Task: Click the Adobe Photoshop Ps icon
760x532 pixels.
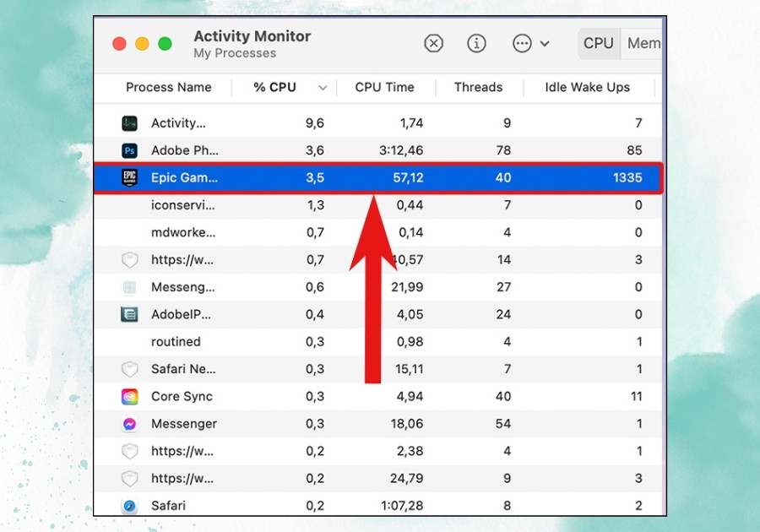Action: pos(129,150)
